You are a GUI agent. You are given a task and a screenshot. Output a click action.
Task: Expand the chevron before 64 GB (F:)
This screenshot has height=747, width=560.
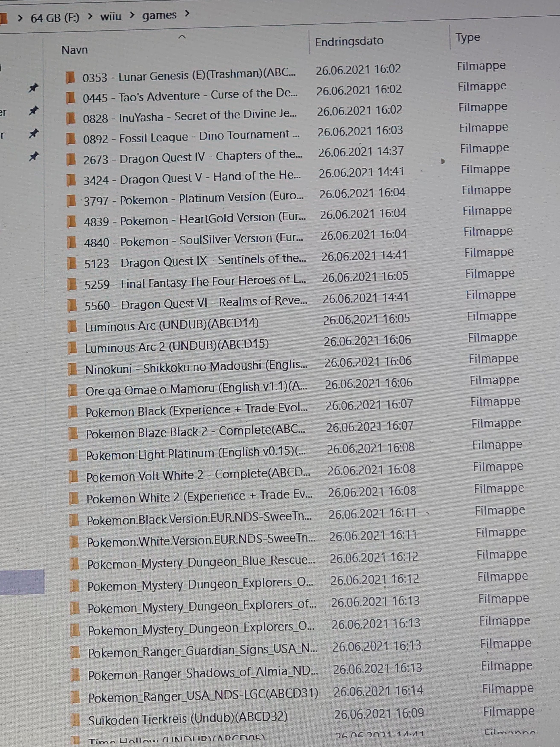click(20, 18)
